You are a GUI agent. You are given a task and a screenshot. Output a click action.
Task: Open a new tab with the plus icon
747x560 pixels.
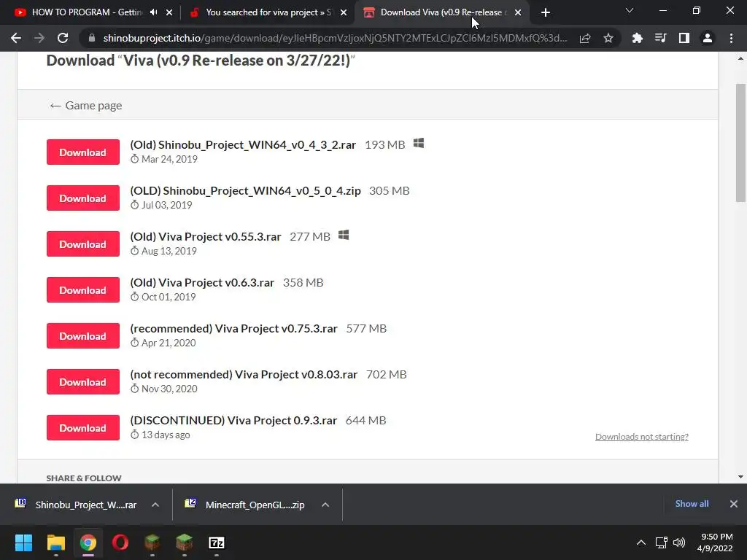[x=546, y=12]
